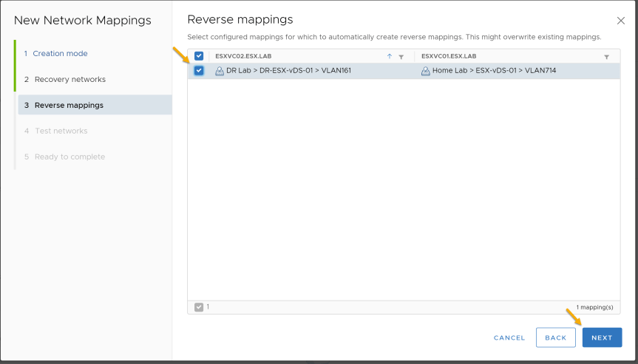Click the NEXT button
Viewport: 638px width, 364px height.
(x=602, y=337)
